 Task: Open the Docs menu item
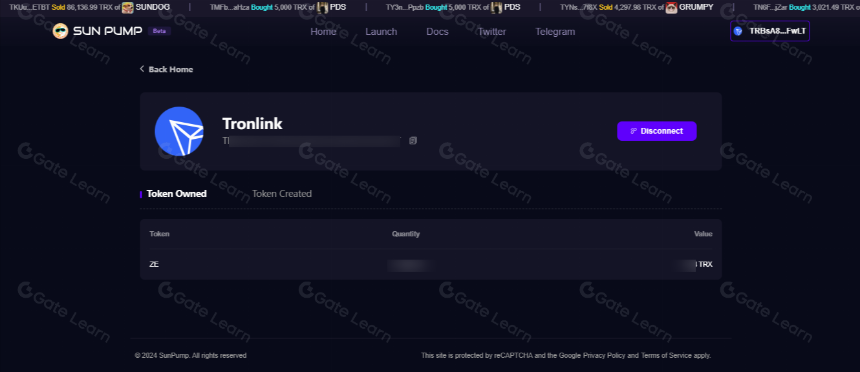(x=437, y=31)
